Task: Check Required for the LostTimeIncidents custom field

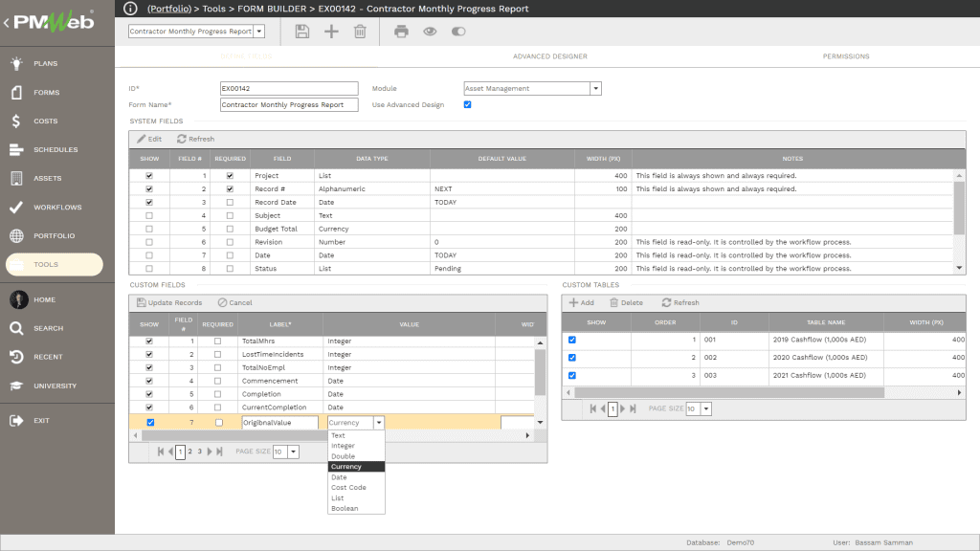Action: tap(217, 354)
